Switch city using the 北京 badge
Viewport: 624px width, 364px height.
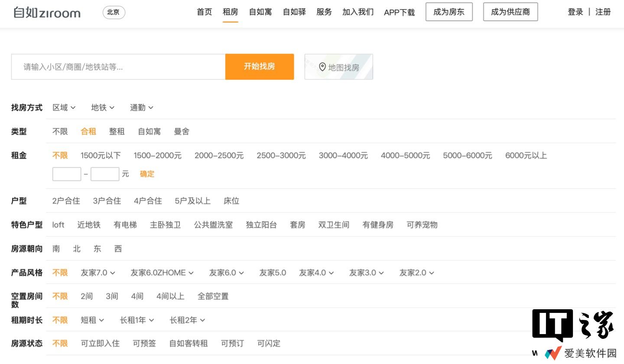[x=114, y=12]
